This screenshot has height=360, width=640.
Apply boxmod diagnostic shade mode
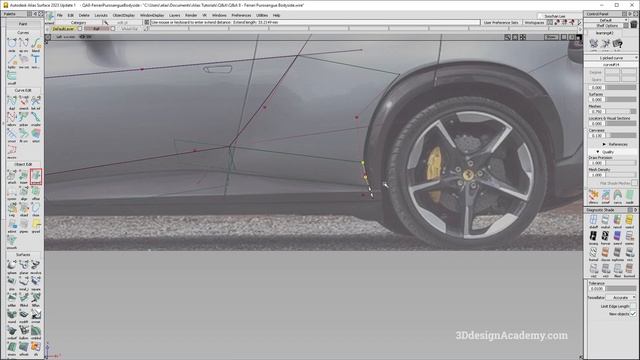coord(629,270)
